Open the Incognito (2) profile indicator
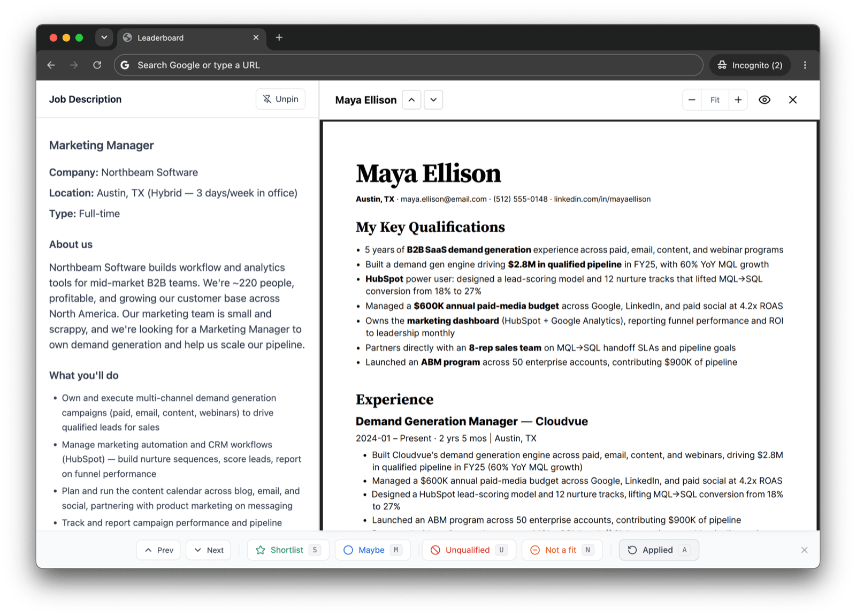The height and width of the screenshot is (616, 856). tap(750, 65)
